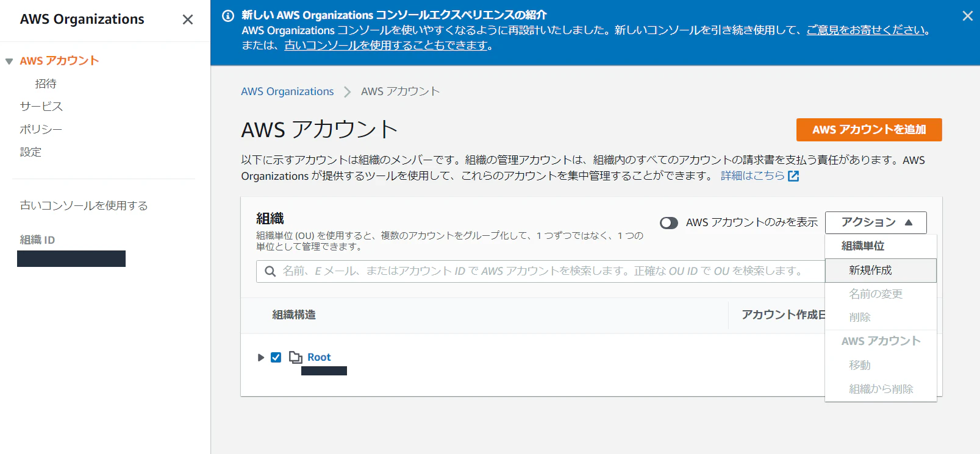Click 古いコンソールを使用する in sidebar

point(84,205)
